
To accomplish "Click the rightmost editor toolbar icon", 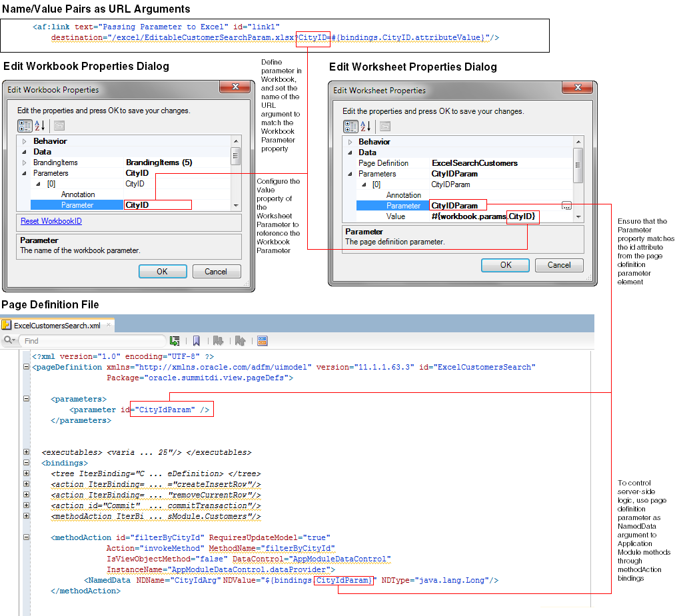I will pos(263,341).
